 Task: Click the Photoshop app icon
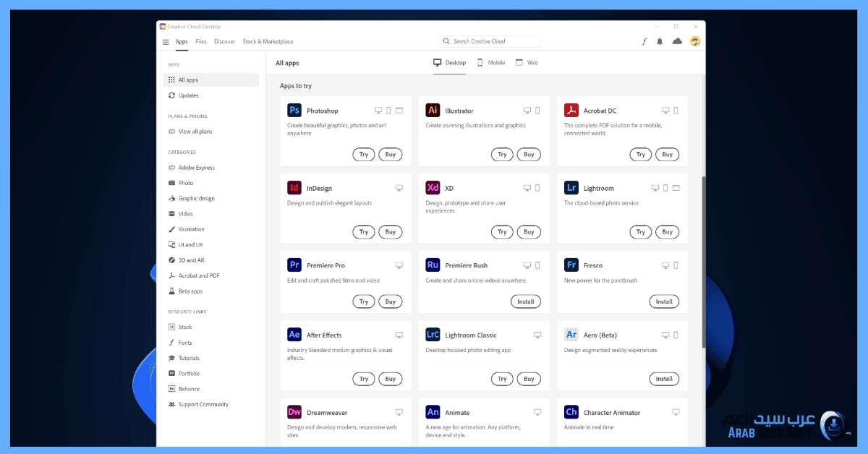coord(294,111)
